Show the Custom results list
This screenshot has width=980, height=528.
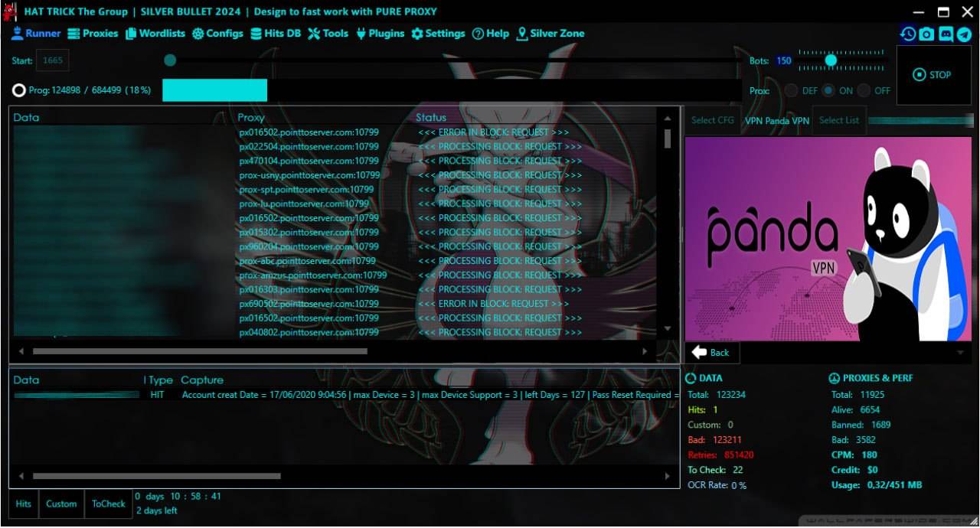coord(61,504)
